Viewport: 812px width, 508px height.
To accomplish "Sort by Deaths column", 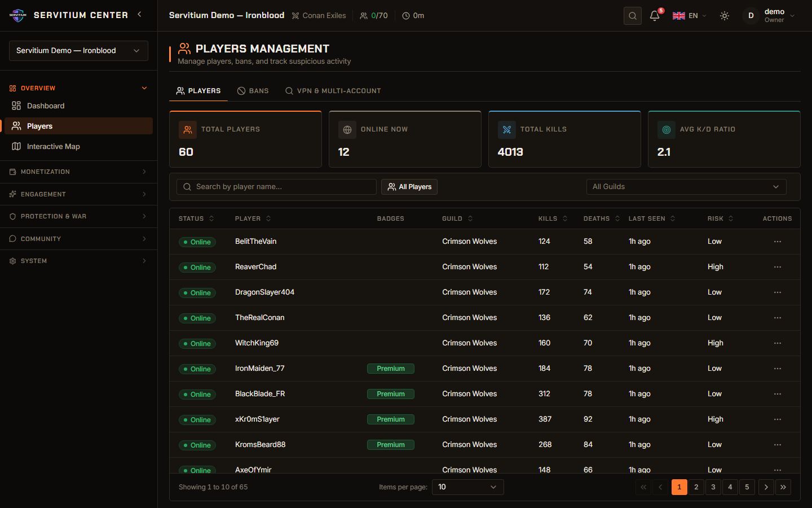I will (602, 218).
